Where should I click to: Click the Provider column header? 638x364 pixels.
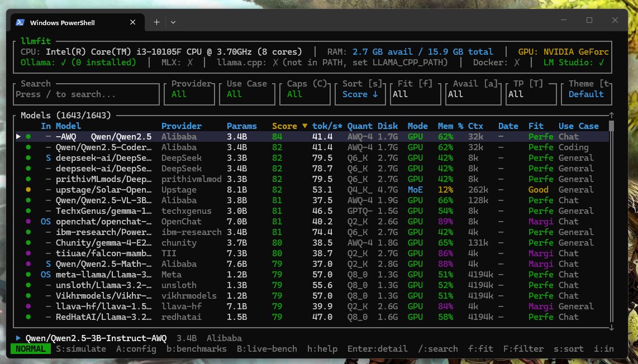pyautogui.click(x=182, y=126)
